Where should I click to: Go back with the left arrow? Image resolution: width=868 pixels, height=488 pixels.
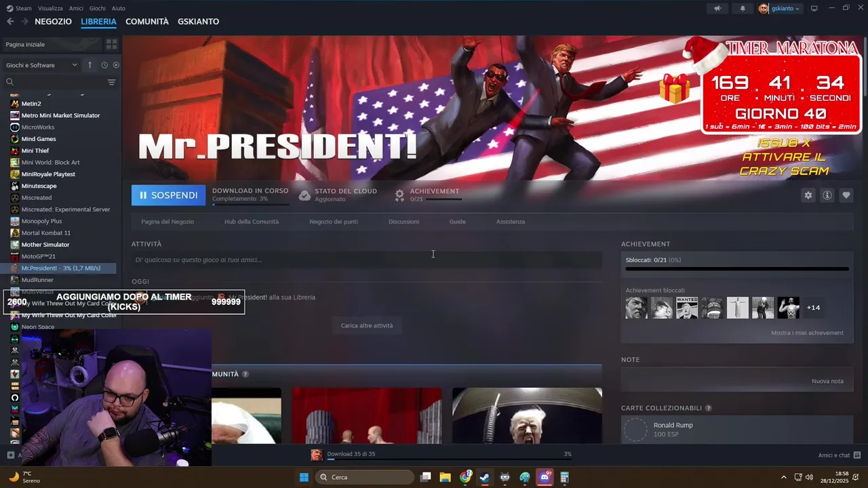coord(10,21)
